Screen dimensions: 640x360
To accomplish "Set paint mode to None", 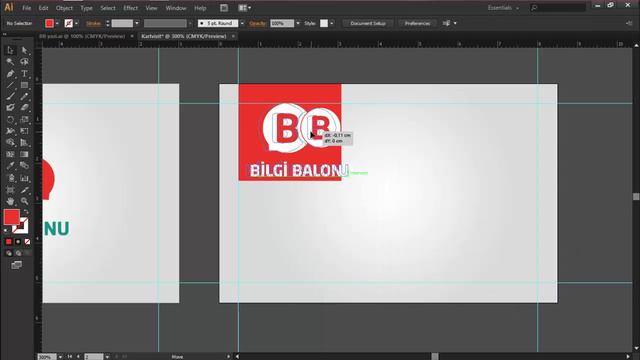I will tap(27, 242).
